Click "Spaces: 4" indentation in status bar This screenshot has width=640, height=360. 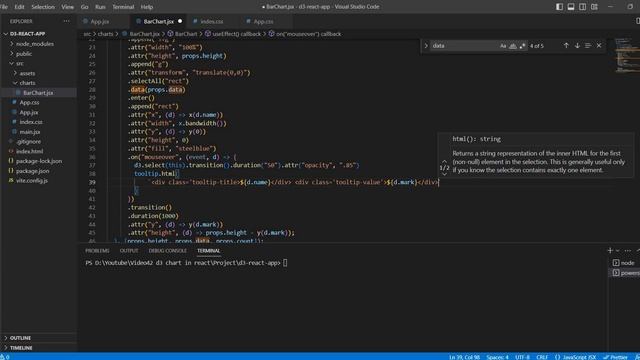pos(497,357)
